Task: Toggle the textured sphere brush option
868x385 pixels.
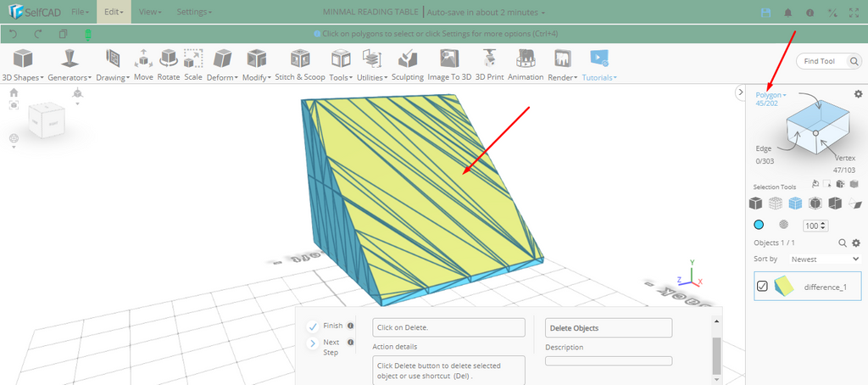Action: pyautogui.click(x=783, y=225)
